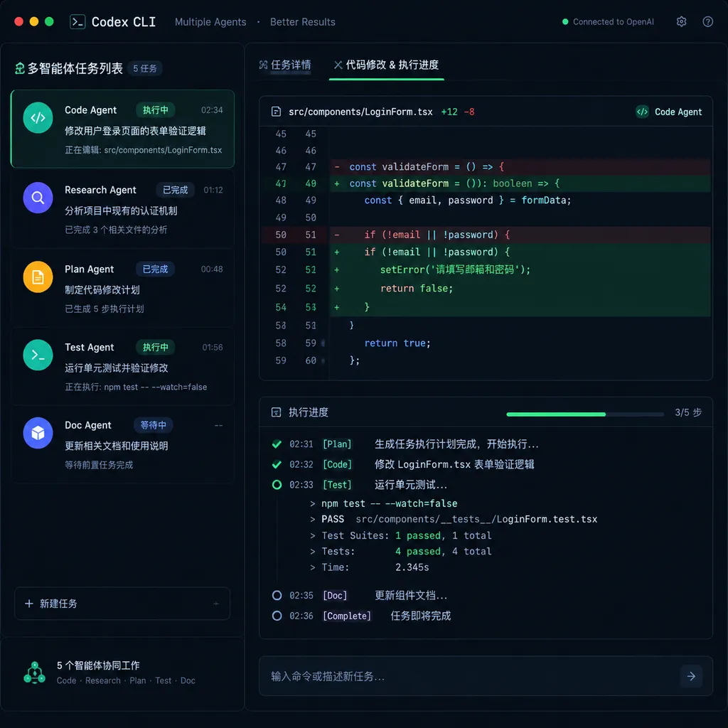Screen dimensions: 728x728
Task: Open the Research Agent task card
Action: click(122, 209)
